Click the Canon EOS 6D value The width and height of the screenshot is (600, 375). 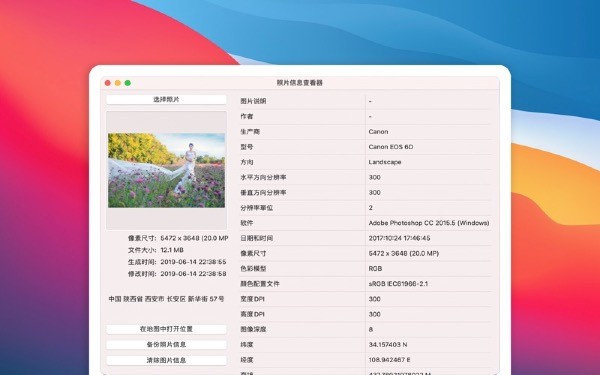click(x=391, y=147)
